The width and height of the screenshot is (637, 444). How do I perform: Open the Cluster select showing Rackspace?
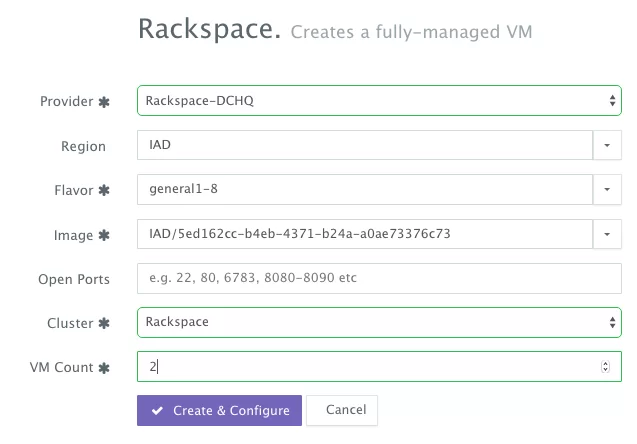click(379, 323)
